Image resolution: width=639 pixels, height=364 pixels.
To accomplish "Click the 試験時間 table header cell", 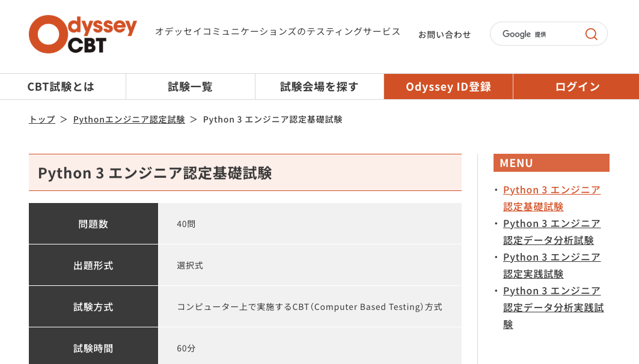I will [93, 346].
